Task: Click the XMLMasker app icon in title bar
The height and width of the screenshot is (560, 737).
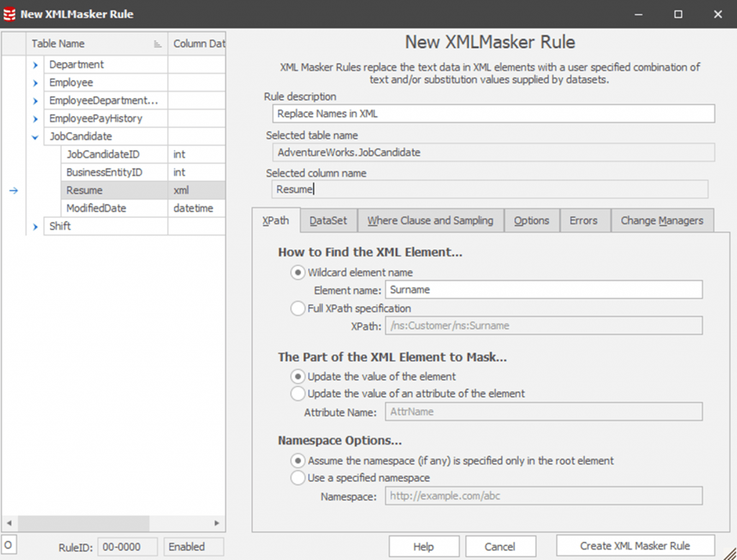Action: point(10,14)
